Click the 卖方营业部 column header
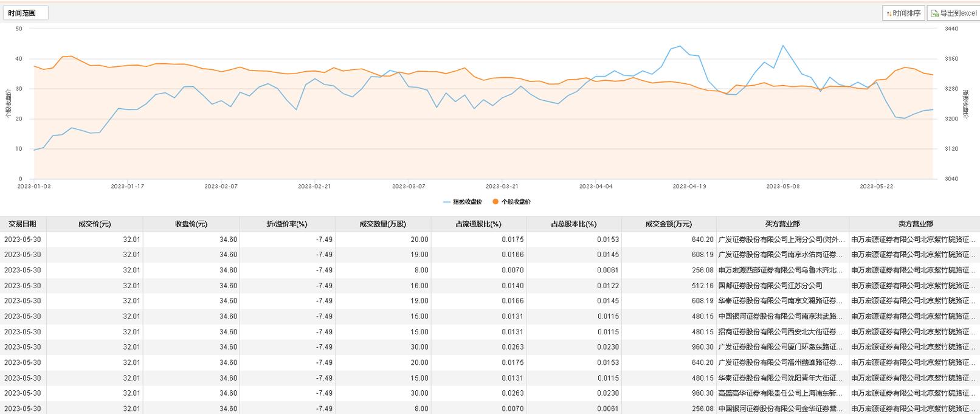This screenshot has width=980, height=414. (915, 224)
